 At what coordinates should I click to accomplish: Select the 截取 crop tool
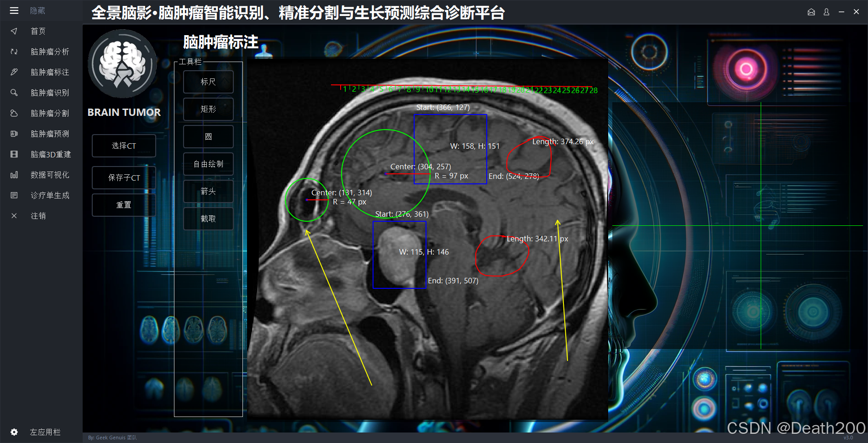[x=208, y=219]
